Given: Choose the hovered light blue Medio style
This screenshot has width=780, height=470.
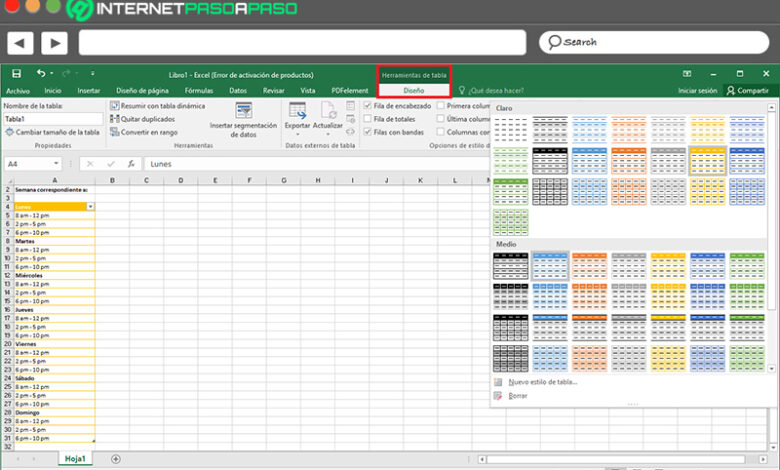Looking at the screenshot, I should [550, 266].
